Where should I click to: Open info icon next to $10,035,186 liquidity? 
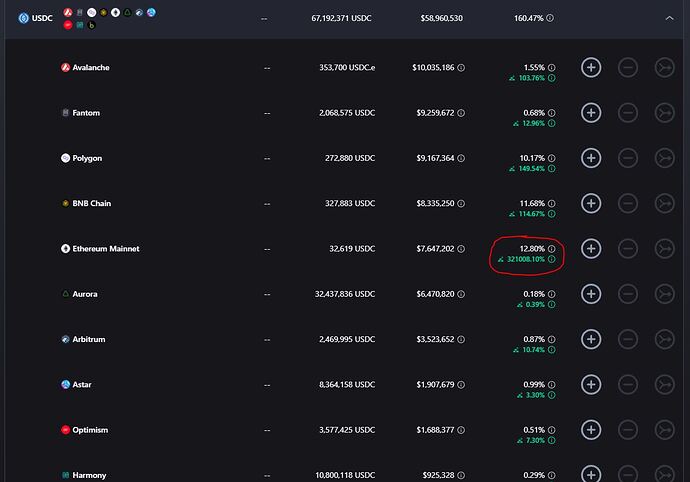[461, 68]
